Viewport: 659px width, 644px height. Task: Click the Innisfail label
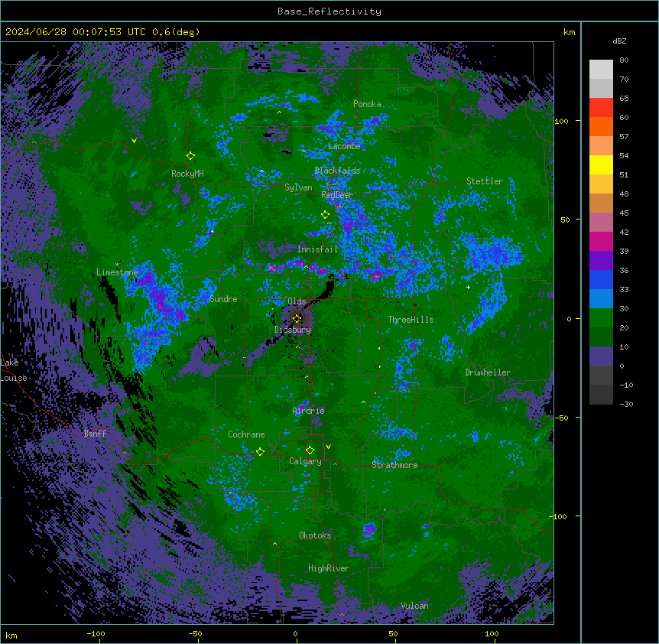317,249
